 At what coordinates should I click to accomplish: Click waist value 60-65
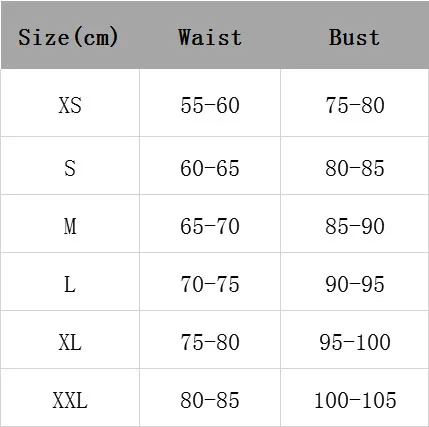point(210,168)
